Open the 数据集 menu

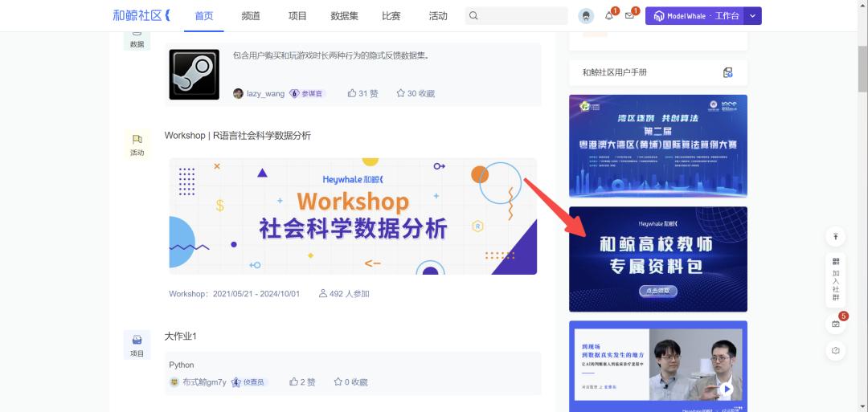pyautogui.click(x=344, y=16)
